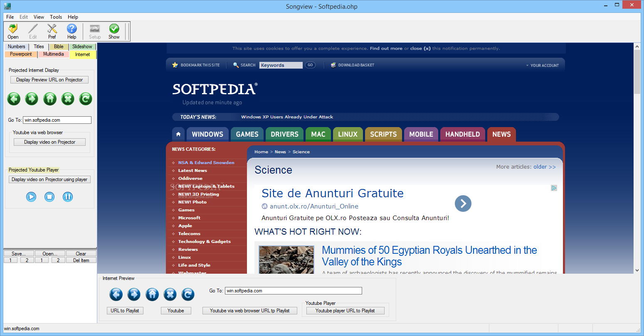Click Softpedia home icon tab
This screenshot has height=336, width=644.
coord(178,134)
